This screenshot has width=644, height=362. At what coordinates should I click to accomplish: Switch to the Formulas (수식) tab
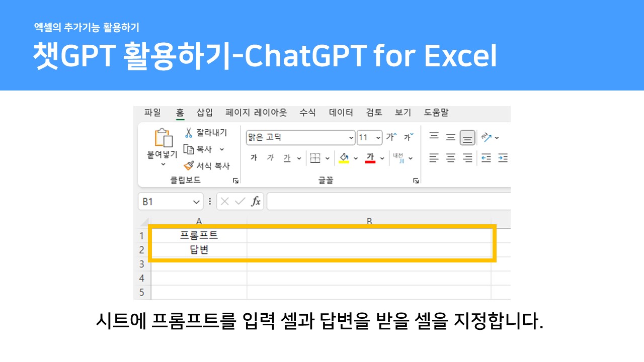(x=307, y=113)
